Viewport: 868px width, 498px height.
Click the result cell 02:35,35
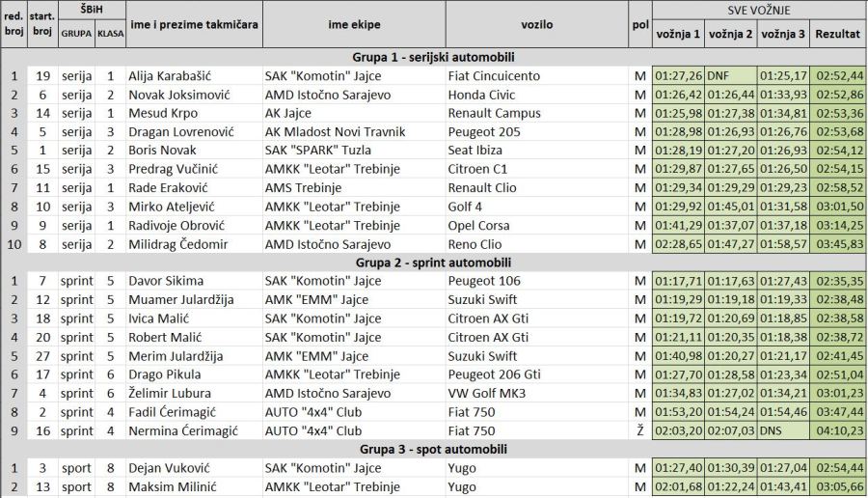[x=838, y=281]
